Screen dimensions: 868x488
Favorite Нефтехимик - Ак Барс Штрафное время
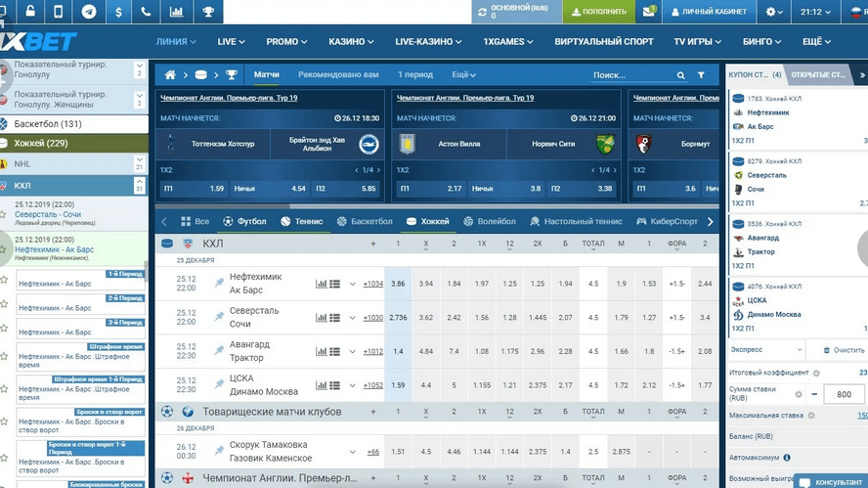(4, 356)
